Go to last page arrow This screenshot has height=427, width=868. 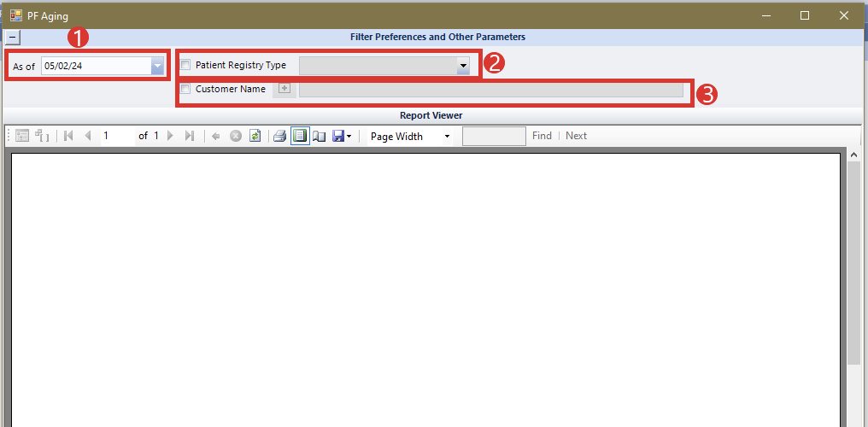[190, 136]
